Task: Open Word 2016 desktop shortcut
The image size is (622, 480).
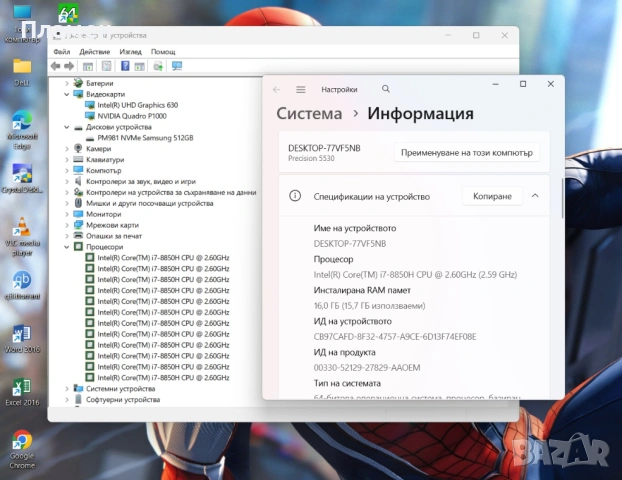Action: pyautogui.click(x=22, y=338)
